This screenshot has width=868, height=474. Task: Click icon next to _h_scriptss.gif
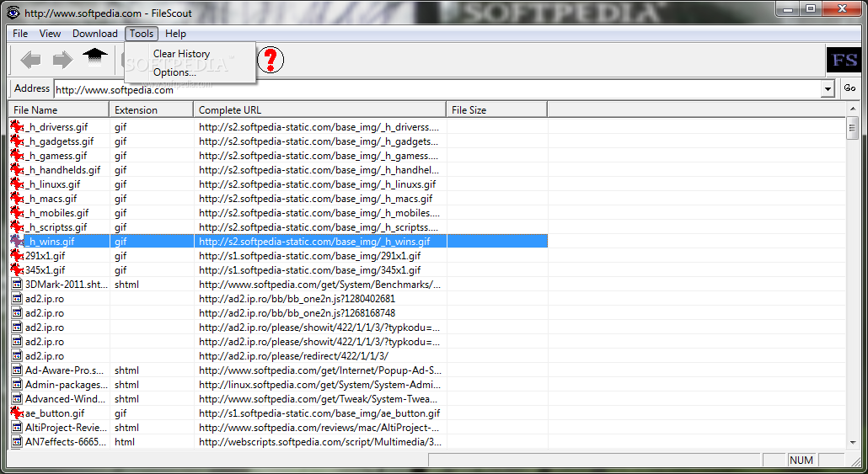17,227
